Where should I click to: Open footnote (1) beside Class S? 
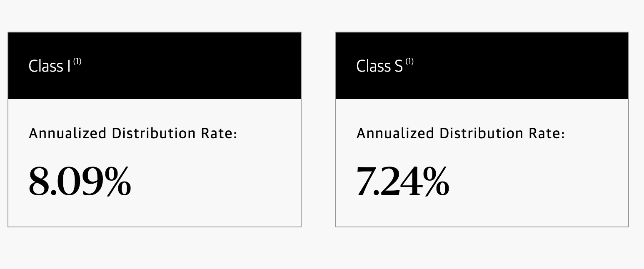tap(410, 62)
